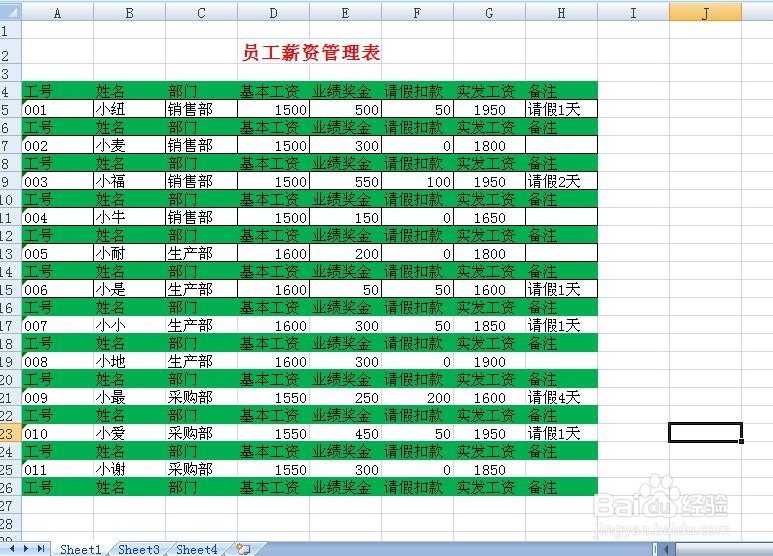773x556 pixels.
Task: Select name cell 小最
Action: tap(130, 397)
